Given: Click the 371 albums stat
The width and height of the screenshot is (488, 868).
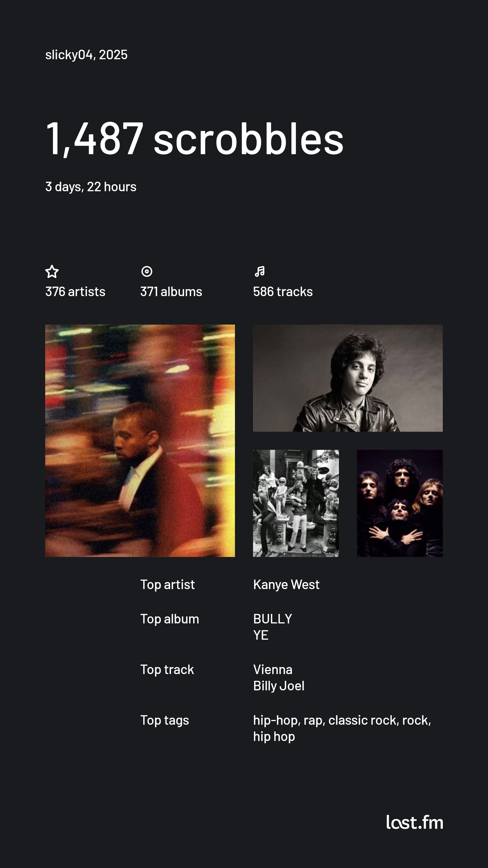Looking at the screenshot, I should point(171,291).
